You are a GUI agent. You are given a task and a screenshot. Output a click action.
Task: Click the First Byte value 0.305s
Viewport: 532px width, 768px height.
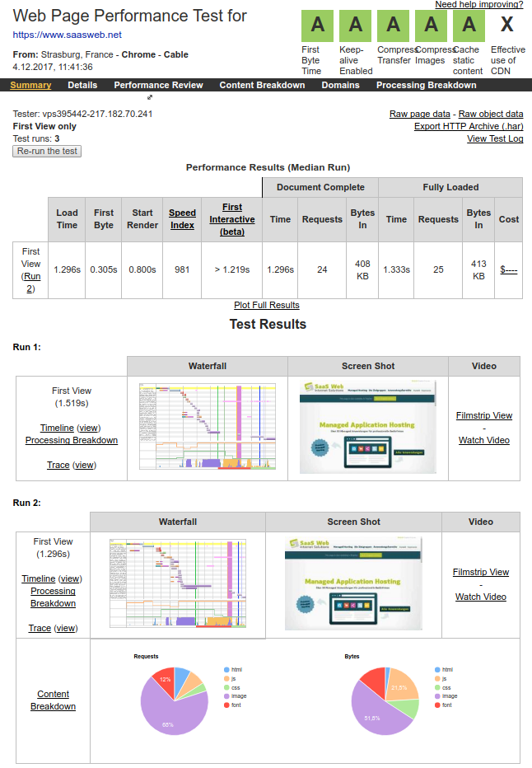(104, 270)
